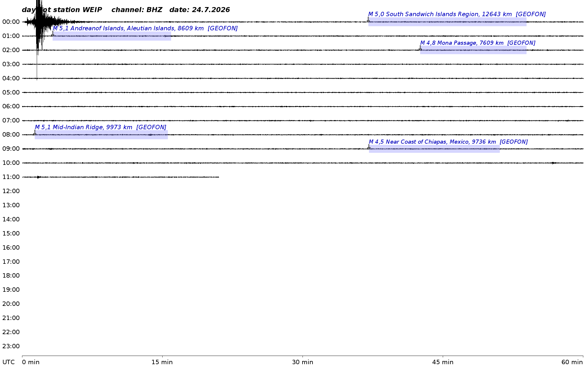Click the Mona Passage event arrow marker
The width and height of the screenshot is (588, 368).
[x=420, y=48]
